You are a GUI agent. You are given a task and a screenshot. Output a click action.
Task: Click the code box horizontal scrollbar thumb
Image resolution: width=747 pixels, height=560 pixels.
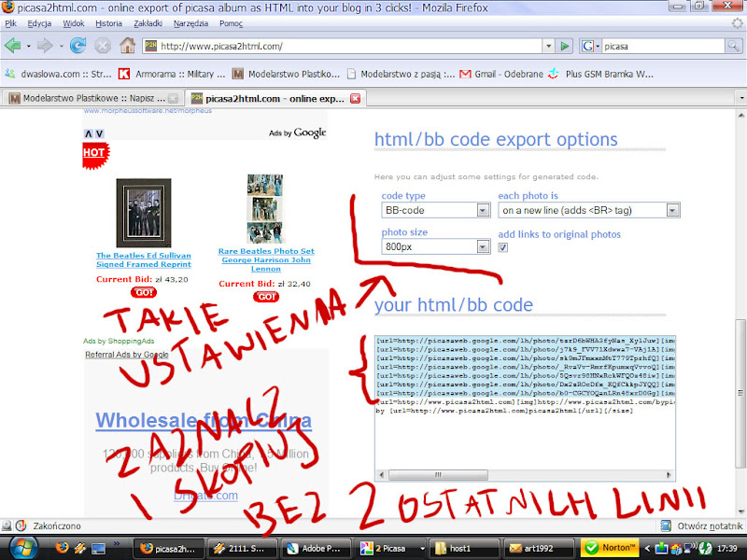[x=438, y=475]
